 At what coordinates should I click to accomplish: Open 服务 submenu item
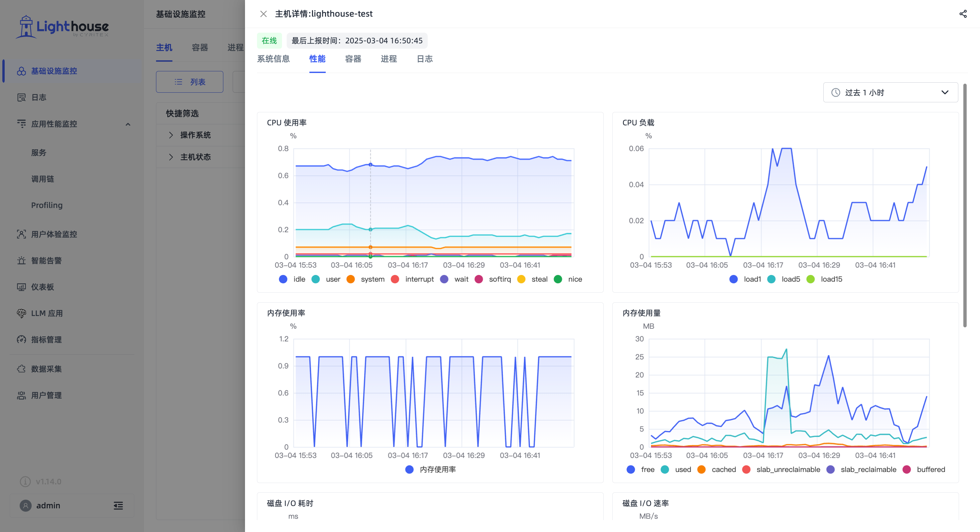click(38, 153)
